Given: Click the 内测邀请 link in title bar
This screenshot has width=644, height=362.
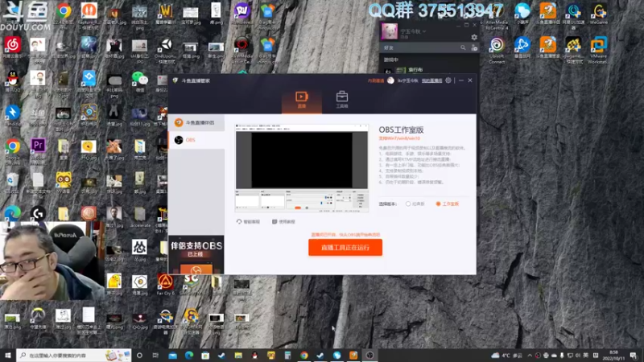Looking at the screenshot, I should click(x=375, y=81).
